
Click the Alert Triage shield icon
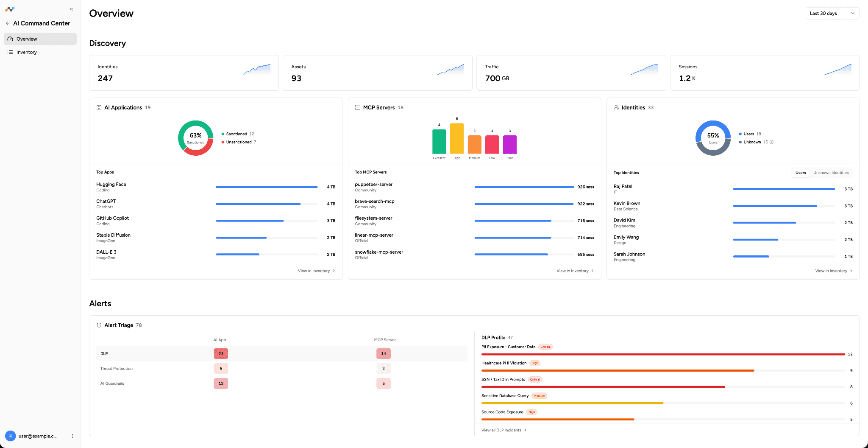(99, 325)
